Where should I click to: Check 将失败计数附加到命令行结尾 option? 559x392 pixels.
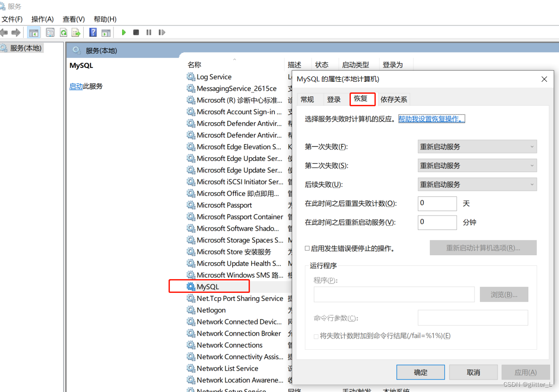(x=316, y=336)
